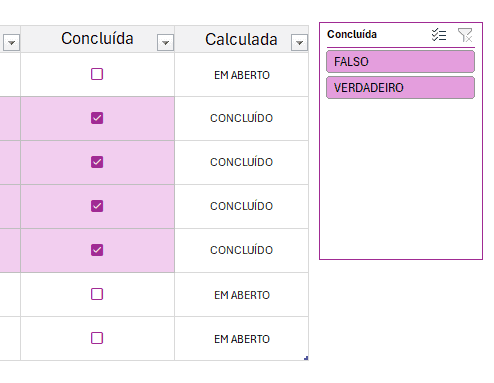Viewport: 494px width, 383px height.
Task: Check the first-row Concluída checkbox
Action: [97, 74]
